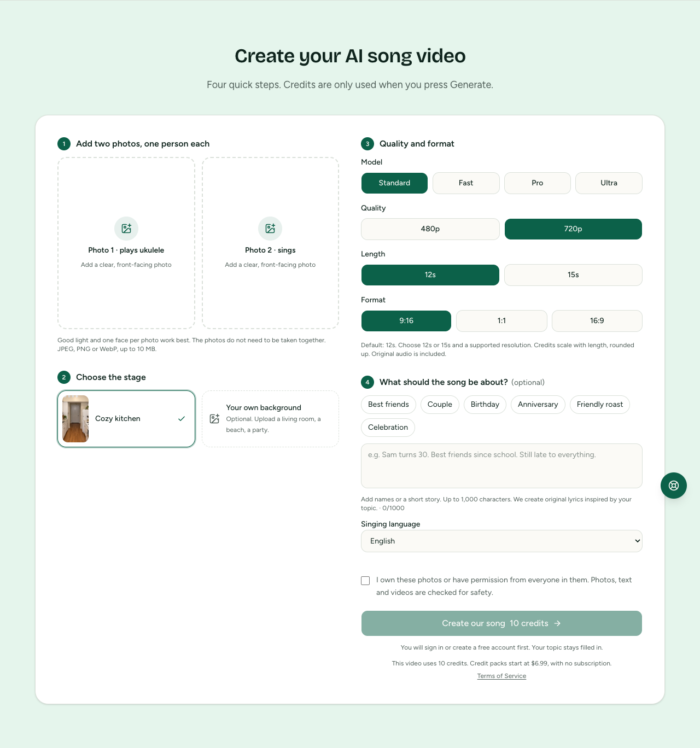Click the own background image icon
Image resolution: width=700 pixels, height=748 pixels.
tap(215, 419)
